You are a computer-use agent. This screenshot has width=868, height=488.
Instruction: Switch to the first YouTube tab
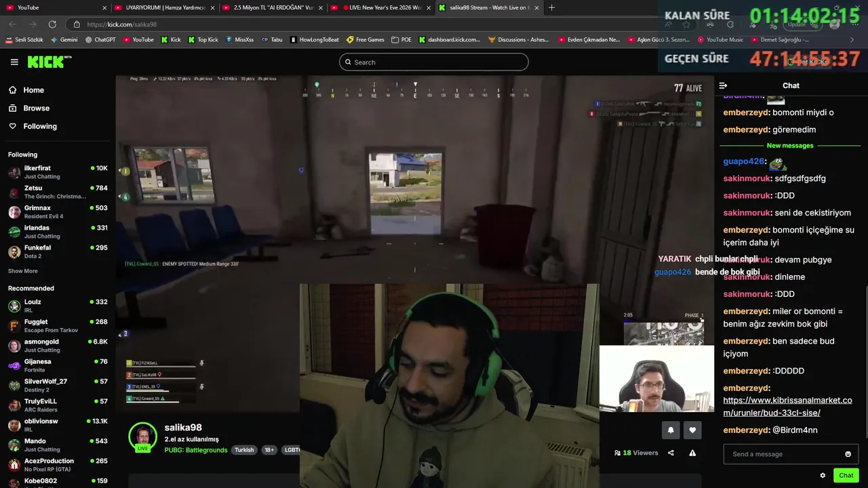click(x=54, y=7)
